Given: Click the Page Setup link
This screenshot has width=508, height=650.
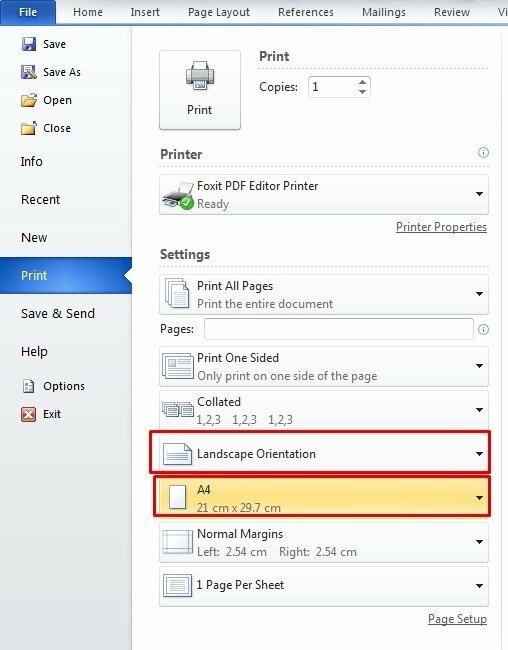Looking at the screenshot, I should 457,619.
